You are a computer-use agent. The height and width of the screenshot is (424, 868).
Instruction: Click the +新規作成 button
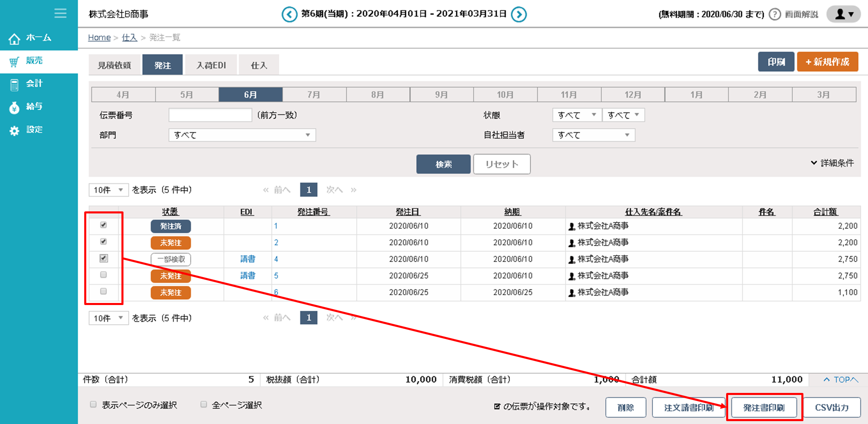(x=827, y=62)
